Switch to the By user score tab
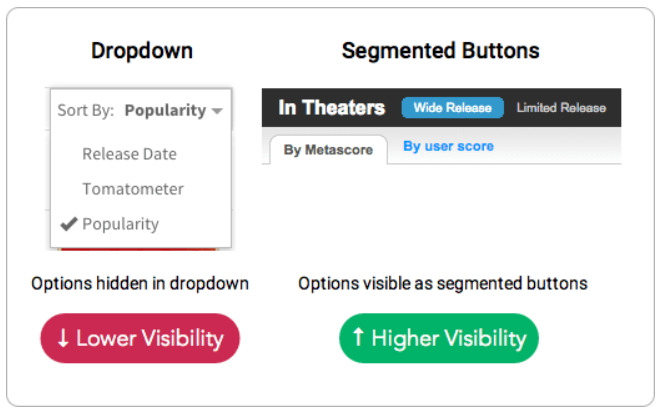Screen dimensions: 660x415 coord(448,146)
